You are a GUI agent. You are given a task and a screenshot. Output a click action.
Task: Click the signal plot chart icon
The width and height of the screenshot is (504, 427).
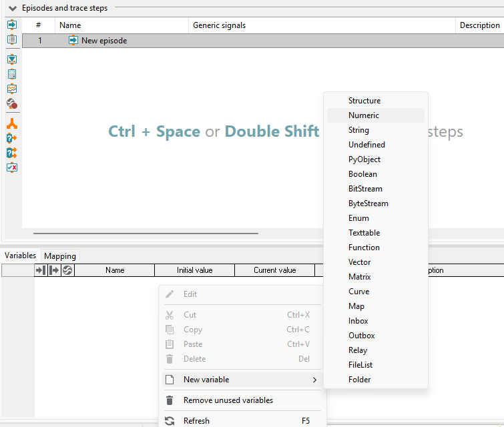click(12, 89)
